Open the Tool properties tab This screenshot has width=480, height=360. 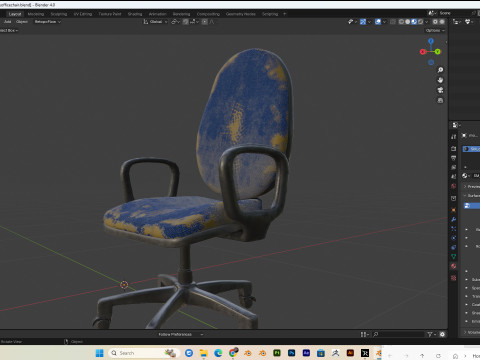(x=454, y=137)
